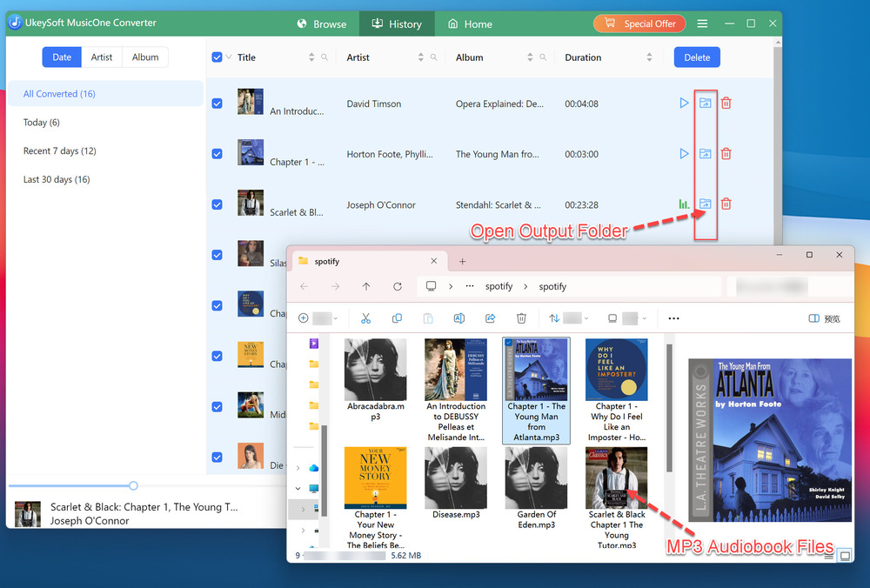Delete selected file in Explorer toolbar
Screen dimensions: 870x588
click(x=521, y=318)
